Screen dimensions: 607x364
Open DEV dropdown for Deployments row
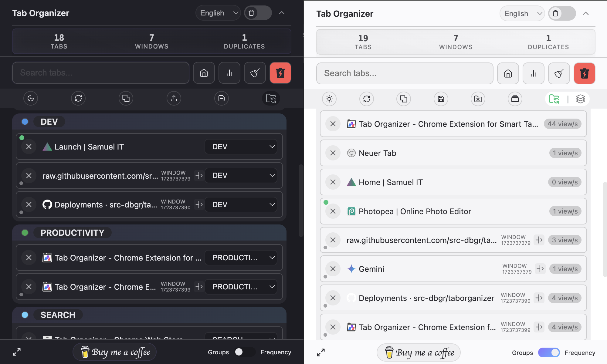tap(241, 205)
